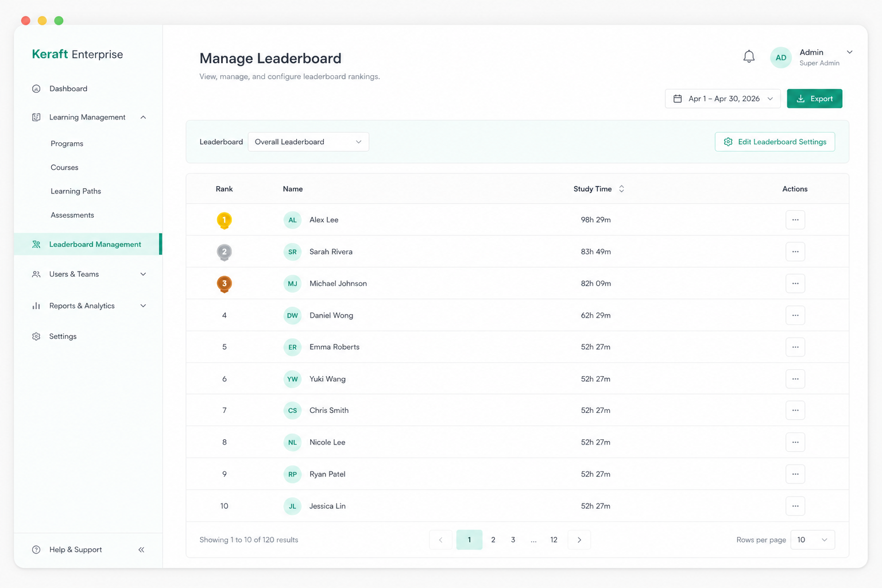The height and width of the screenshot is (588, 882).
Task: Open Learning Paths in the sidebar
Action: [76, 191]
